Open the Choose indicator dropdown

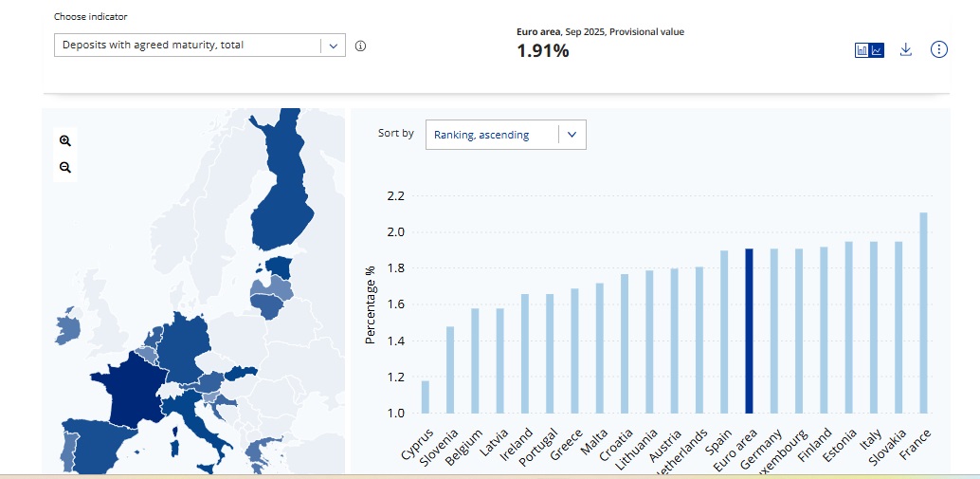point(199,45)
